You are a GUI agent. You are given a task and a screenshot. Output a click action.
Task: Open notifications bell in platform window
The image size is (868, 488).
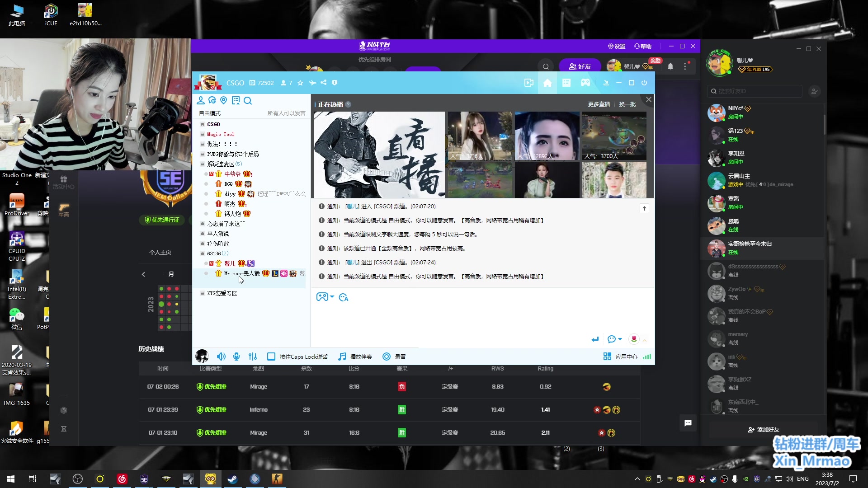[670, 66]
